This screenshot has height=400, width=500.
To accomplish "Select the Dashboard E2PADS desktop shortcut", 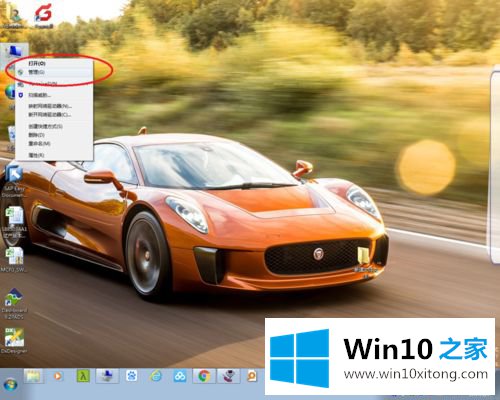I will click(13, 304).
